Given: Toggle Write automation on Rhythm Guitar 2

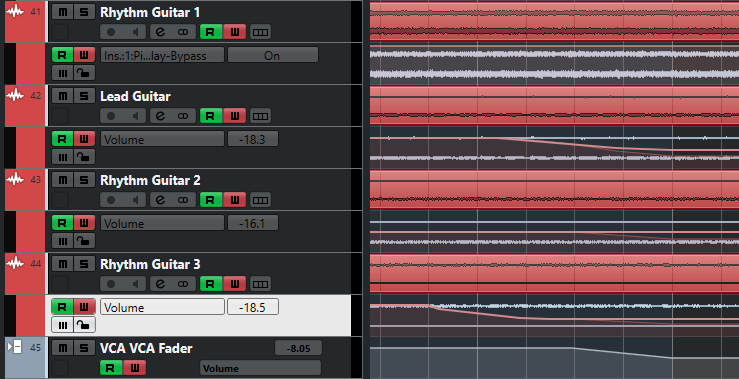Looking at the screenshot, I should coord(234,200).
